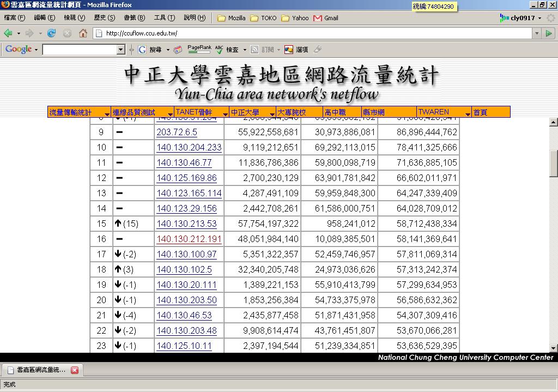Open the back button history dropdown arrow

19,33
